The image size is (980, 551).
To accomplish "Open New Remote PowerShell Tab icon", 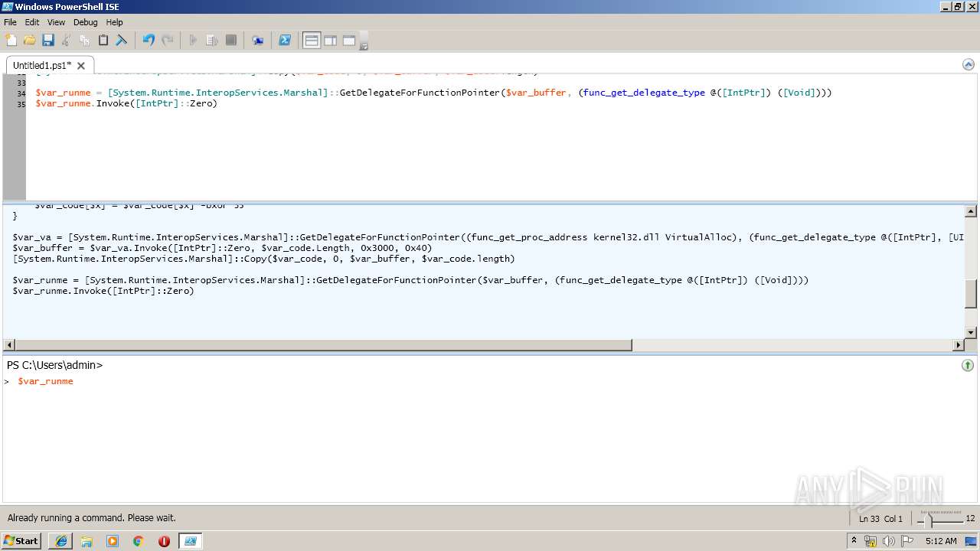I will click(258, 40).
